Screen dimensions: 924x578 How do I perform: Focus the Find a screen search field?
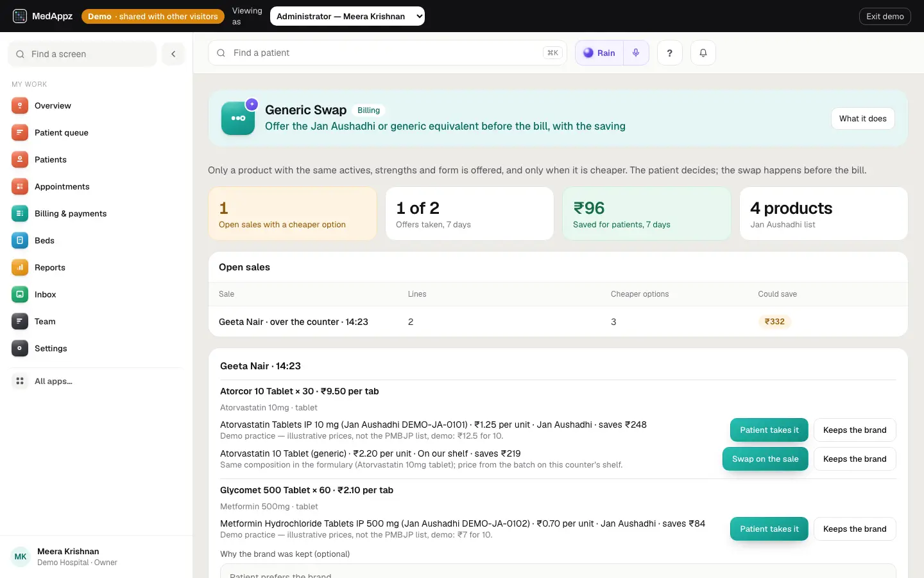82,54
